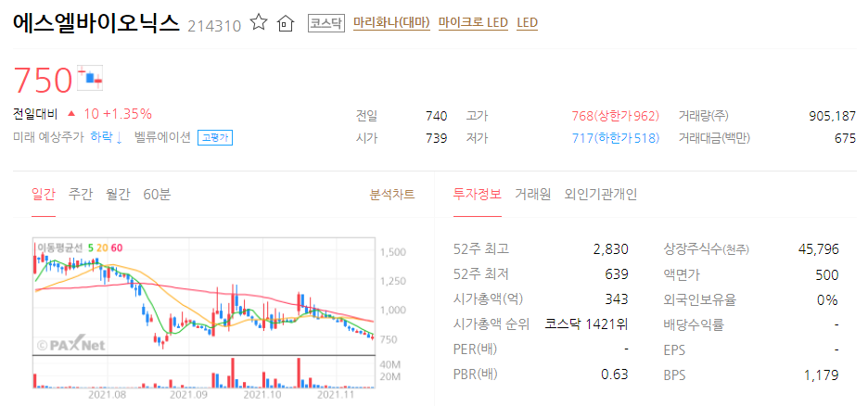Click the low price 717(하한가518)
Screen dimensions: 868x419
click(x=616, y=138)
